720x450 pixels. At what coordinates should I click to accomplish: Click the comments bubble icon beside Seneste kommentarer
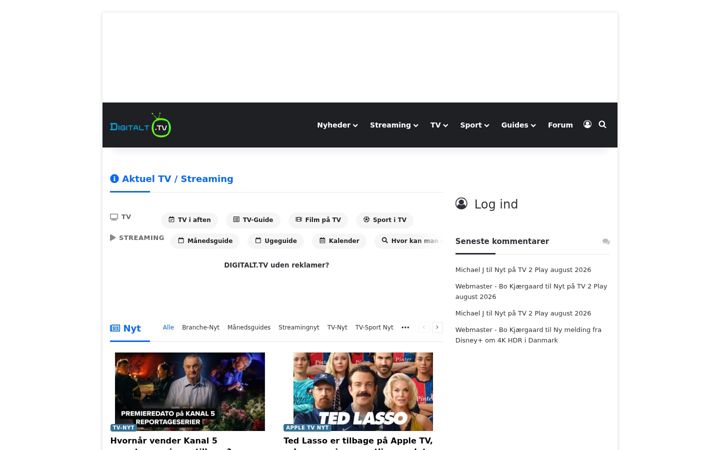click(x=606, y=242)
